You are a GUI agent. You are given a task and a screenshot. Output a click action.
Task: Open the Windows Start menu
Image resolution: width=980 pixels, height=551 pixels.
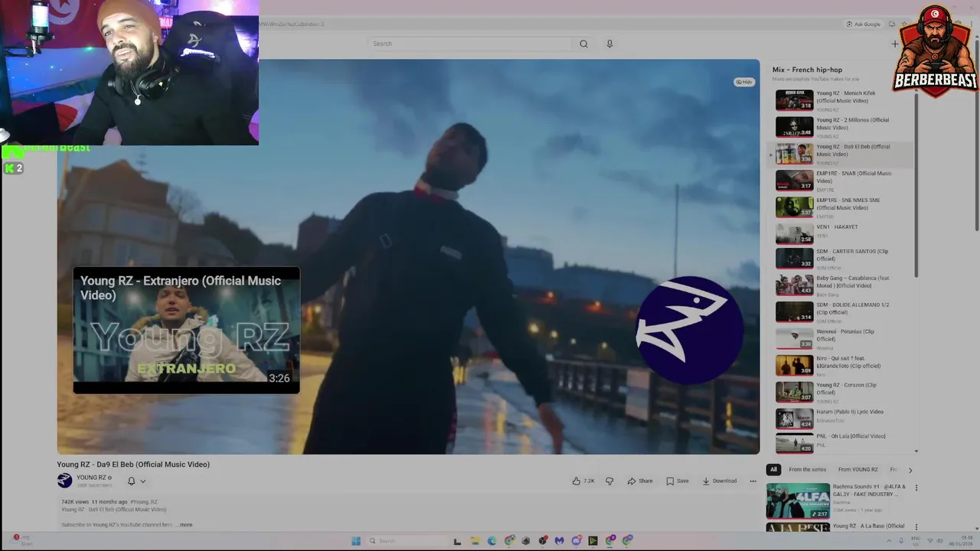tap(356, 541)
